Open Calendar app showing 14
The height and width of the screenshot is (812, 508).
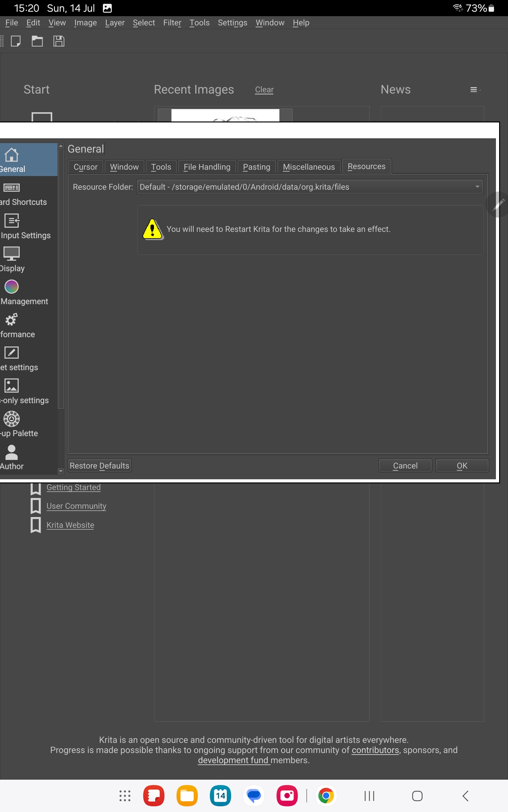point(220,796)
